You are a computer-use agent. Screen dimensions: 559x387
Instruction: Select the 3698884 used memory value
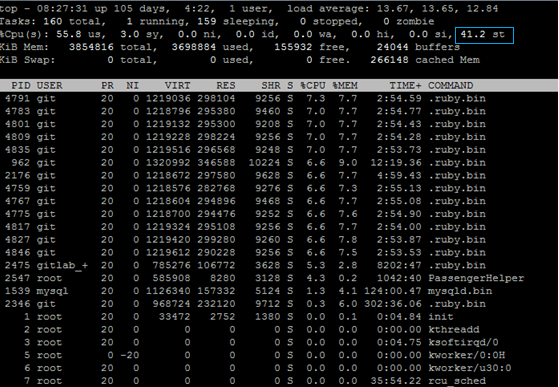(194, 47)
